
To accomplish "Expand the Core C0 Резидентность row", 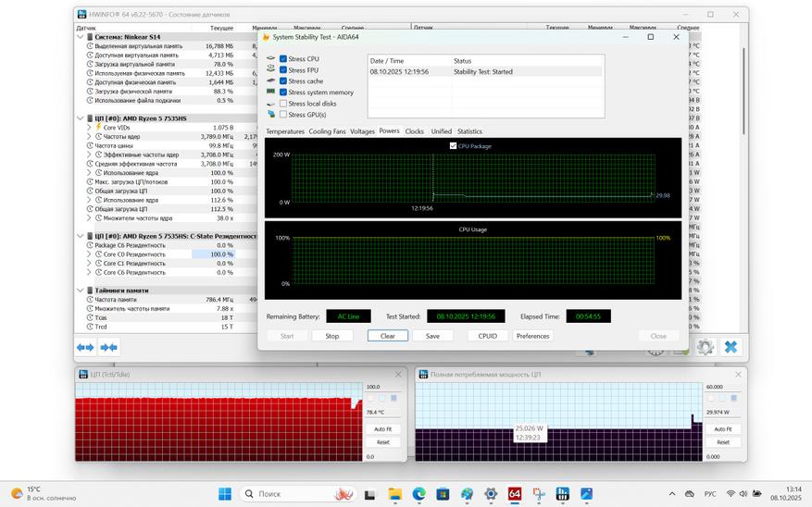I will click(90, 254).
